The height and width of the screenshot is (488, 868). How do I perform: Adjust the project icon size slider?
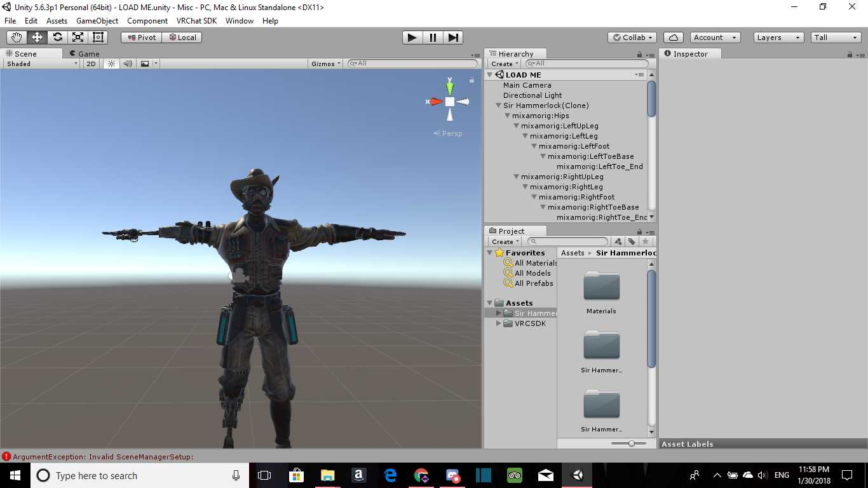631,444
